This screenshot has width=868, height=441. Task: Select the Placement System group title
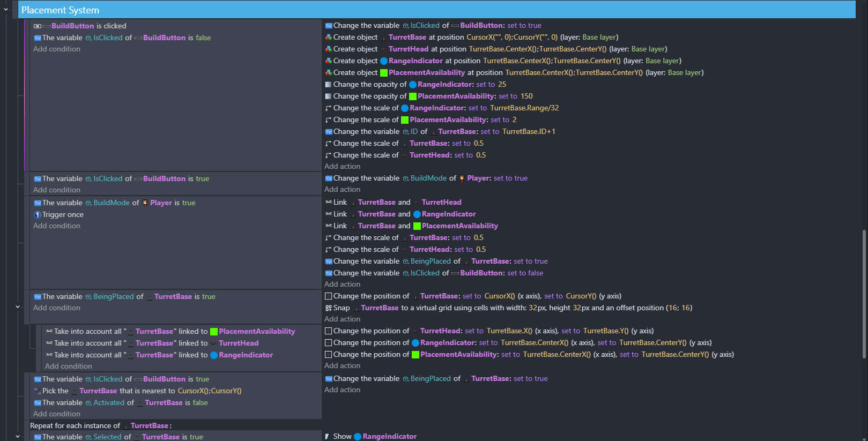click(x=60, y=10)
